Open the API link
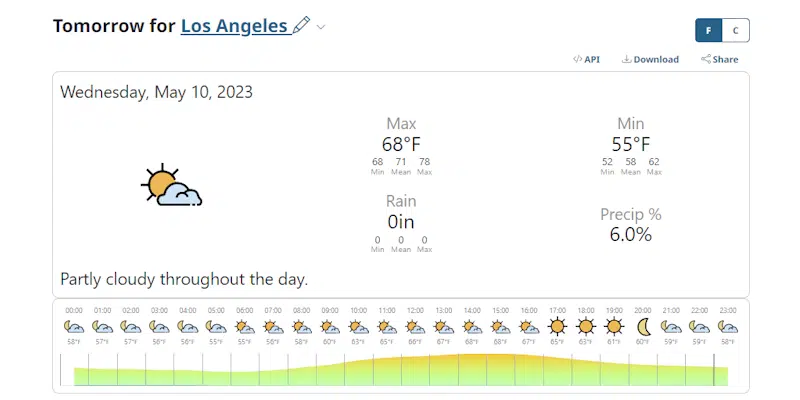 point(587,59)
